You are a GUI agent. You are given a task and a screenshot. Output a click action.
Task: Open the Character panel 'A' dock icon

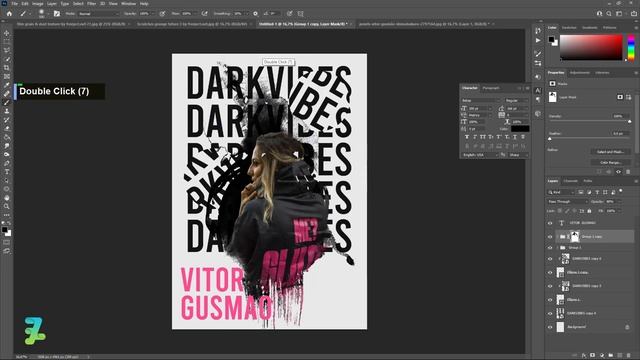coord(538,91)
